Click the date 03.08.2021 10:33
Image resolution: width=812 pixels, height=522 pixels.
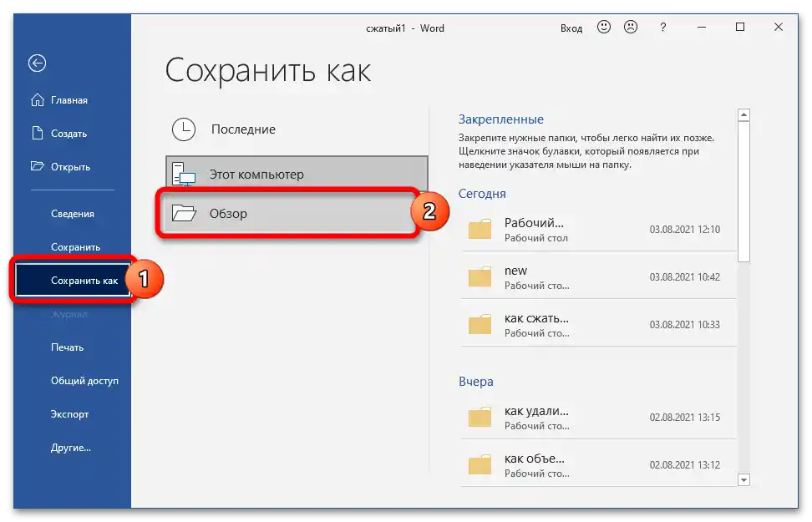[x=685, y=325]
